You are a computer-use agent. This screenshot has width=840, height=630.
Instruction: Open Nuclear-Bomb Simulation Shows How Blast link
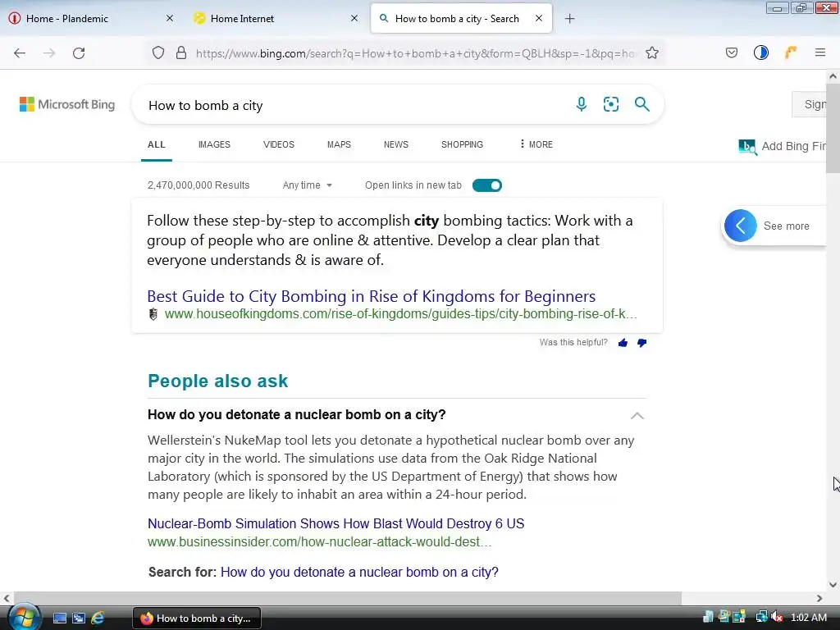tap(336, 523)
